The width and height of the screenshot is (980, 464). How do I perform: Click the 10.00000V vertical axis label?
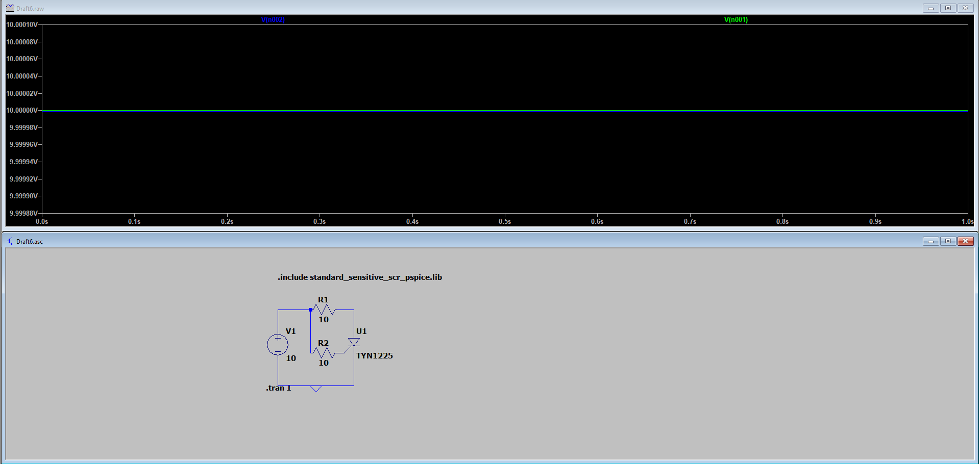click(x=22, y=110)
